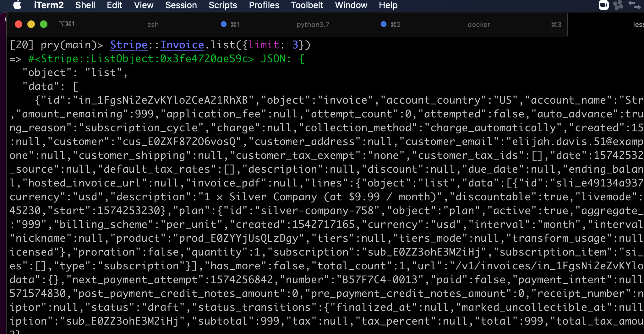Screen dimensions: 644x334
Task: Open the View menu
Action: click(x=144, y=5)
